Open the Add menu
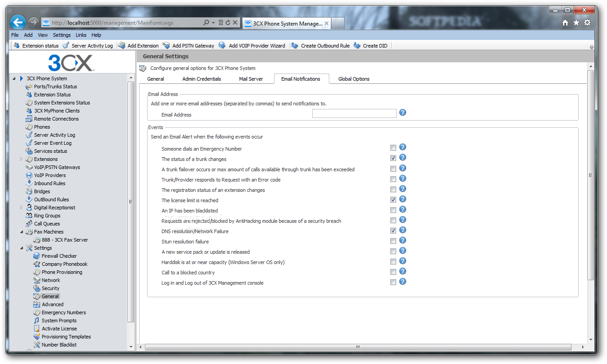607x364 pixels. click(28, 35)
